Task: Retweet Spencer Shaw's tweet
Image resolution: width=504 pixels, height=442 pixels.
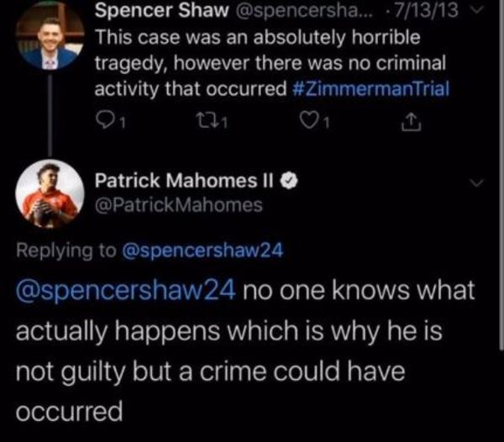Action: tap(204, 121)
